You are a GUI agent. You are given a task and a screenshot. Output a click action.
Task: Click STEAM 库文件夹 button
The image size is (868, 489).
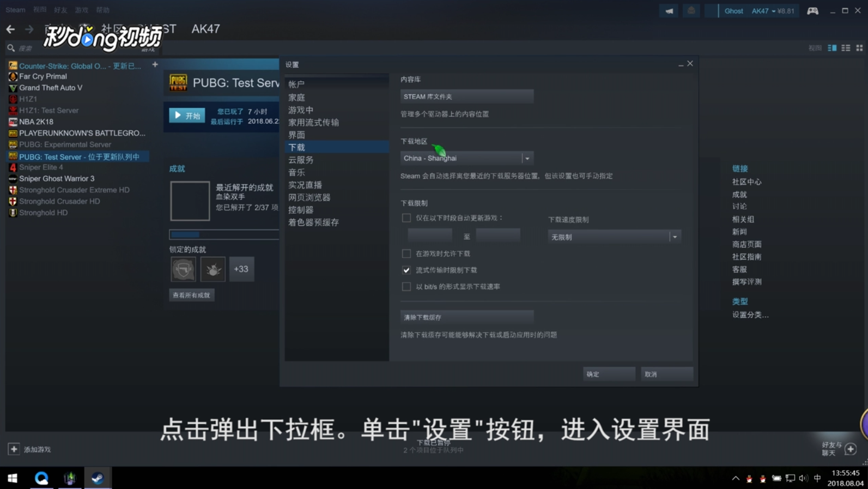coord(467,96)
